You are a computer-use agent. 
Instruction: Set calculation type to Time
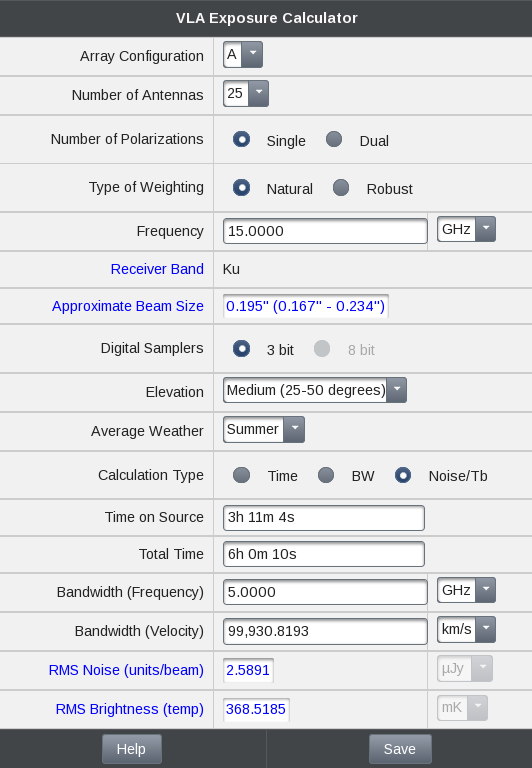(242, 475)
